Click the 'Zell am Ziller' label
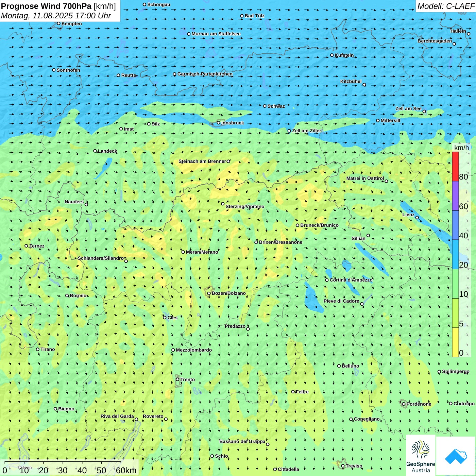The height and width of the screenshot is (476, 476). (307, 131)
